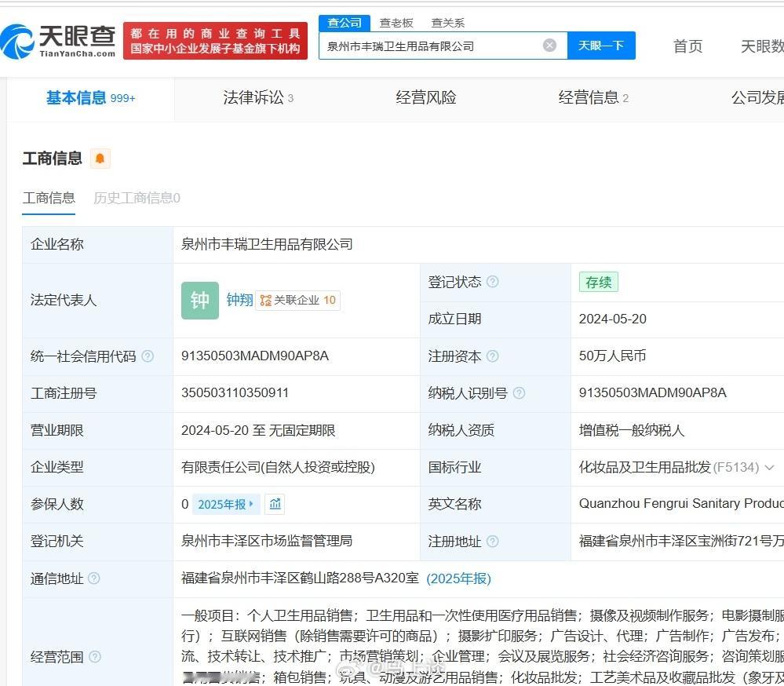
Task: Open help icon next to 通信地址
Action: point(94,578)
